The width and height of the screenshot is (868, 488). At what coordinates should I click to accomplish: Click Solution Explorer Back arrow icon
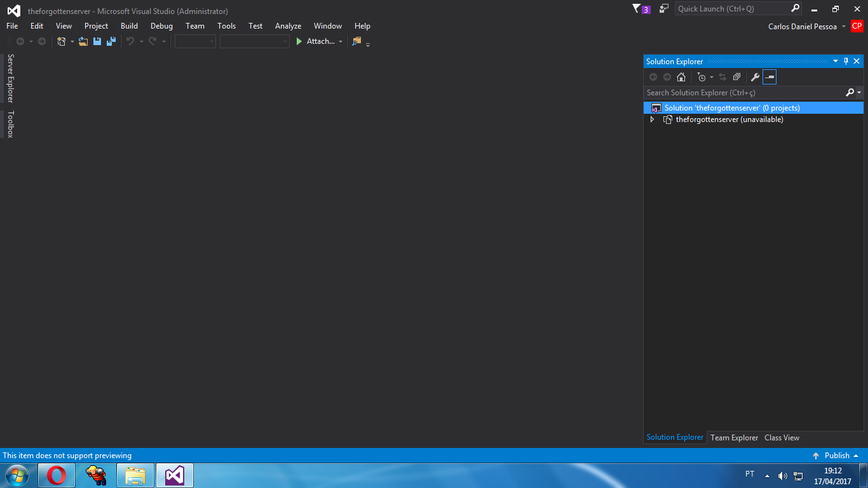(x=653, y=77)
